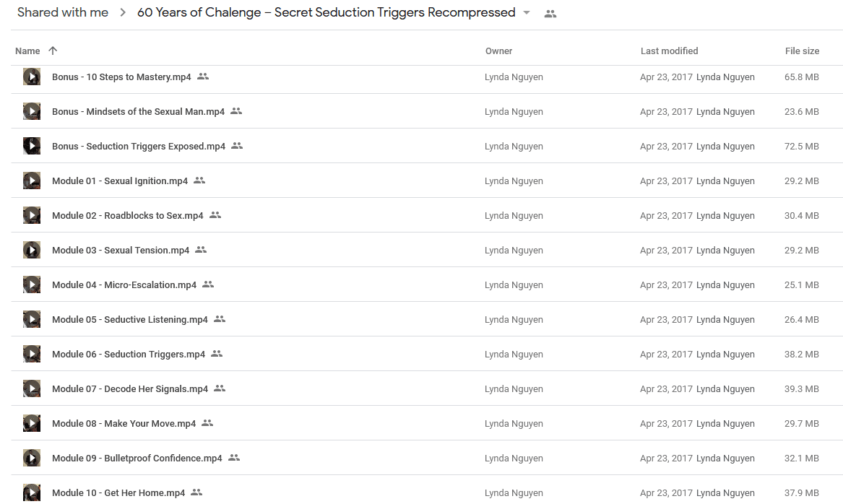This screenshot has height=504, width=843.
Task: Click the video thumbnail icon of Module 05 - Seductive Listening.mp4
Action: (x=32, y=319)
